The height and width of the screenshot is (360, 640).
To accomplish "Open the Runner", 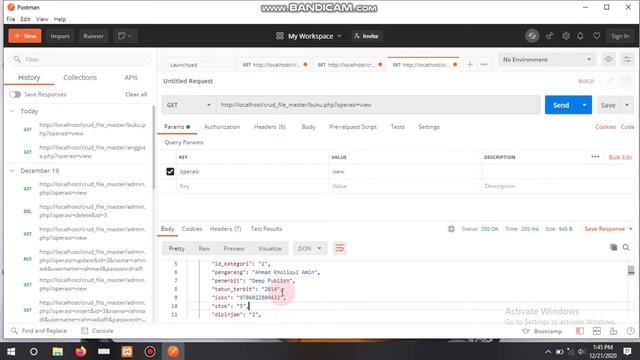I will point(93,36).
